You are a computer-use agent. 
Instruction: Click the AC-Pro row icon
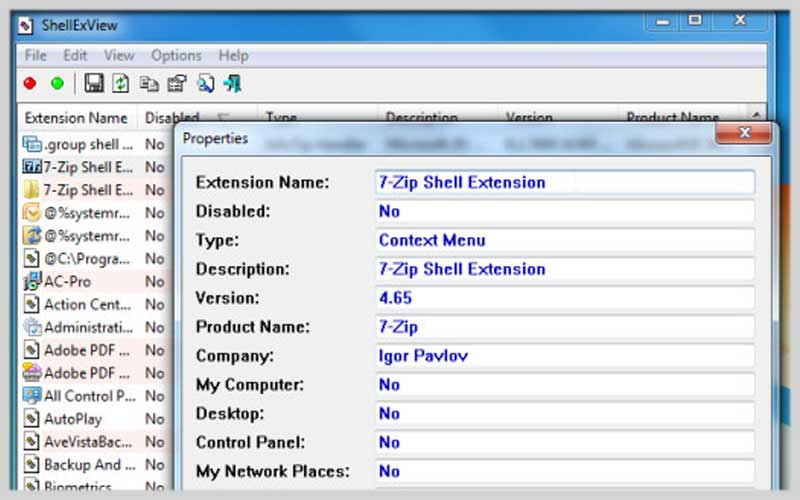32,282
